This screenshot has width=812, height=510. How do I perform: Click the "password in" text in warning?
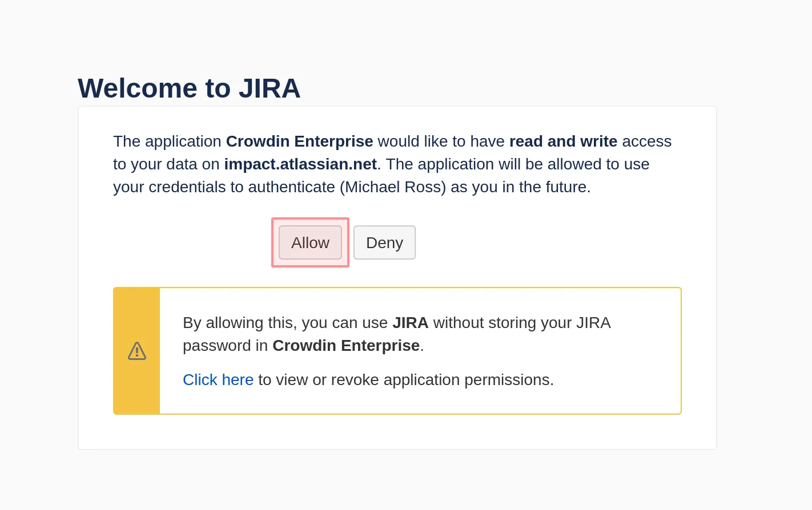click(225, 346)
